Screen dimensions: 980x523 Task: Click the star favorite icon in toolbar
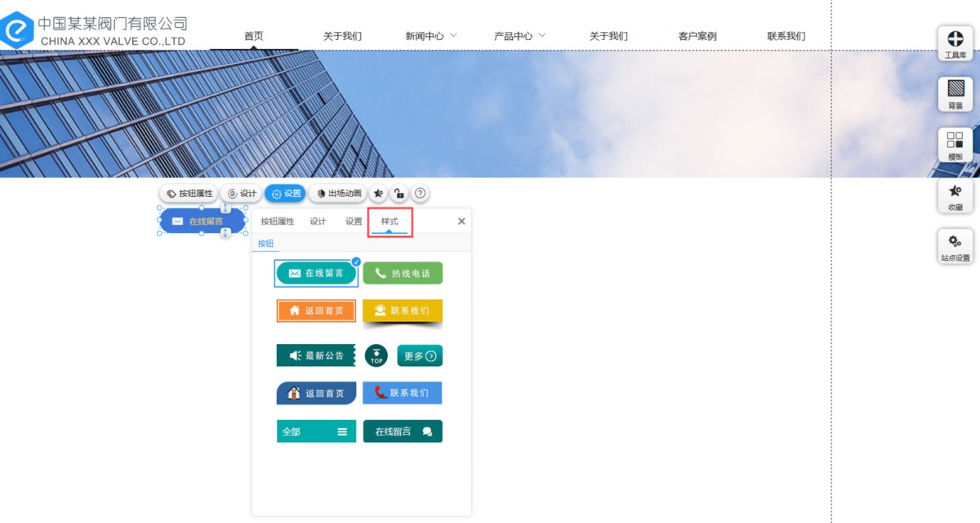coord(377,194)
